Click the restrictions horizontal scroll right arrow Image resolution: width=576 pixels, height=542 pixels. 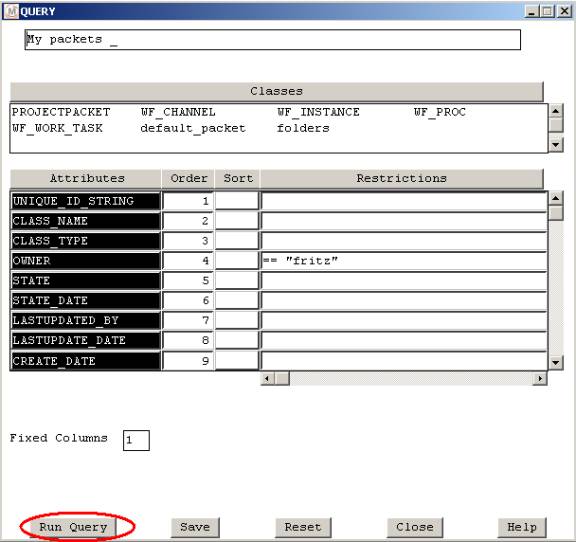point(540,378)
